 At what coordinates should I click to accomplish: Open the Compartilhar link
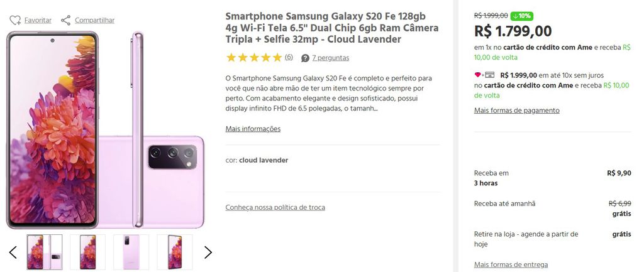94,20
